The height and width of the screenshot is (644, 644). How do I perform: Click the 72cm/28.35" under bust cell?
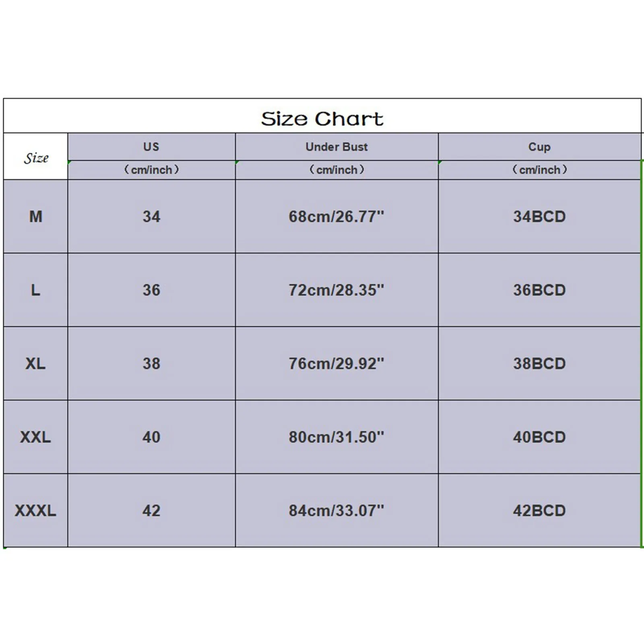click(x=336, y=290)
